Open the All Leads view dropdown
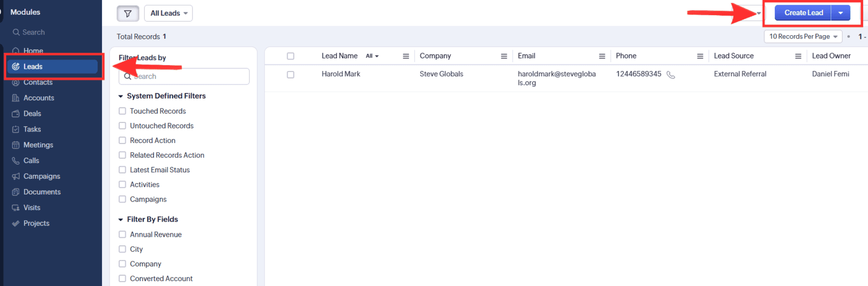This screenshot has width=868, height=286. coord(169,14)
